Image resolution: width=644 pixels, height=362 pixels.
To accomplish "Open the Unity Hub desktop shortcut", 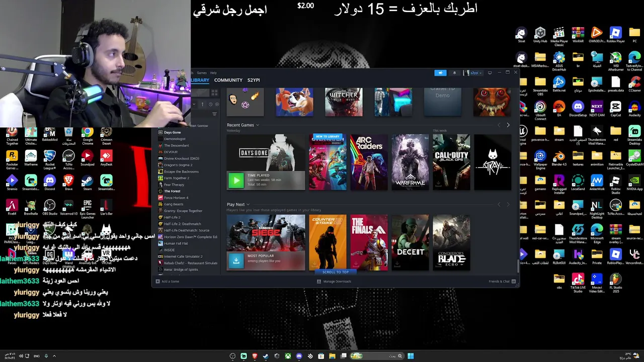I will pyautogui.click(x=540, y=33).
